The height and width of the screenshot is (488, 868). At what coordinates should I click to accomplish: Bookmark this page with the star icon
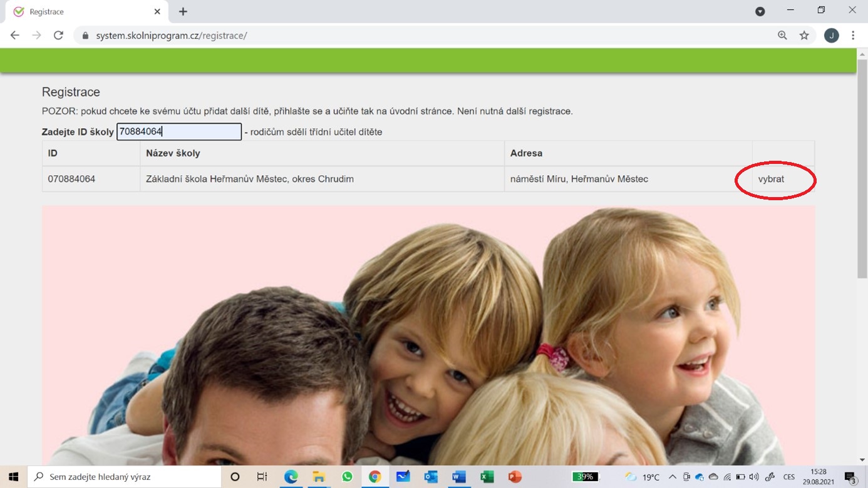tap(804, 36)
